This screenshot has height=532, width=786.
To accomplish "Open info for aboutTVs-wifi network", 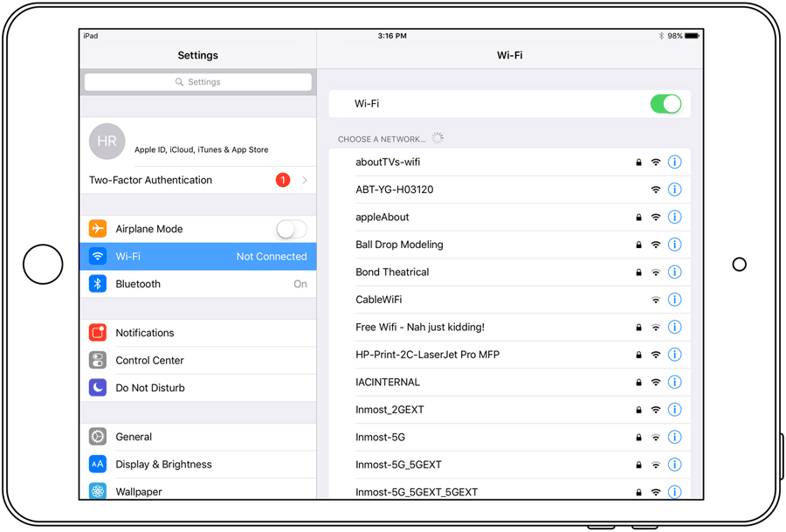I will (x=674, y=162).
